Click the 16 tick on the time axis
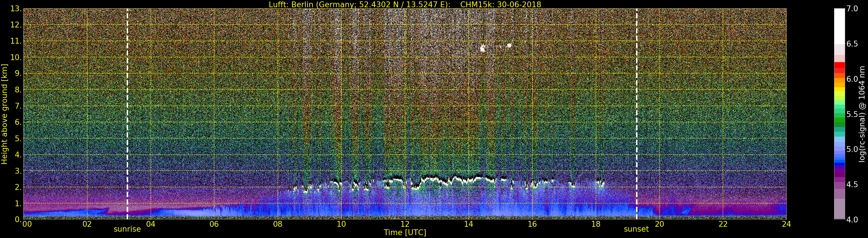868x238 pixels. [x=532, y=224]
